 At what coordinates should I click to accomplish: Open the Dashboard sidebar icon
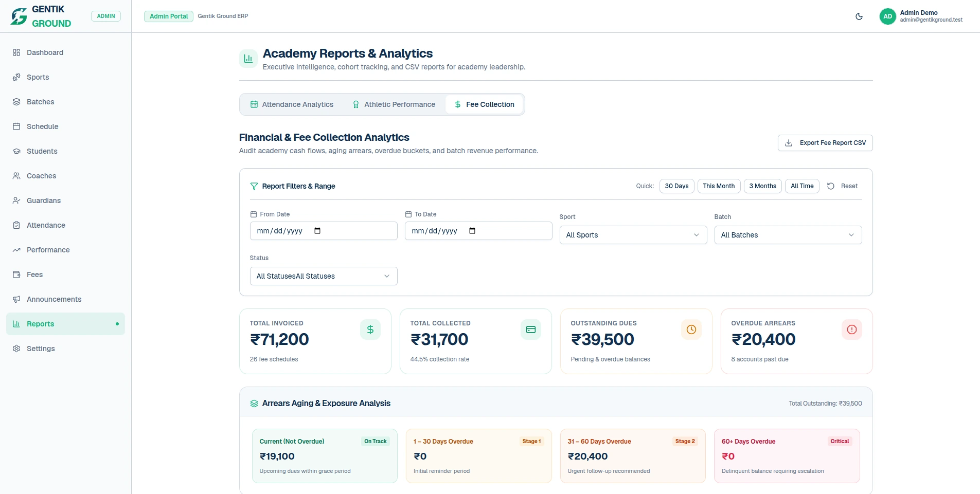click(16, 52)
